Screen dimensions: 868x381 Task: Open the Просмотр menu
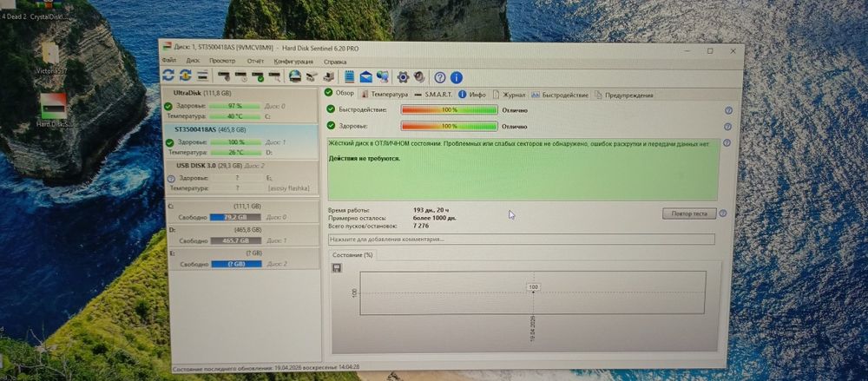coord(222,61)
